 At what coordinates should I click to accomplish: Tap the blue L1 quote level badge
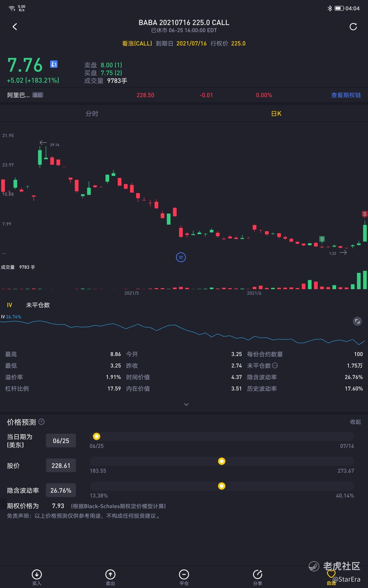point(54,64)
